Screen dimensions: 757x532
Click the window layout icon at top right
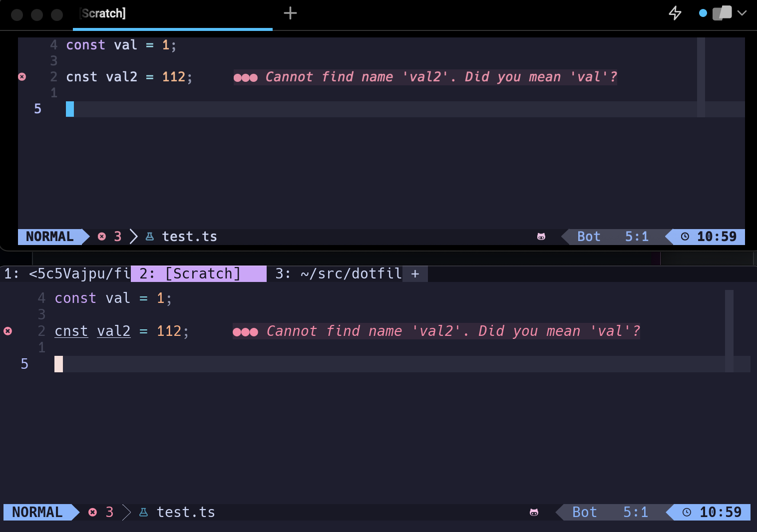tap(722, 13)
